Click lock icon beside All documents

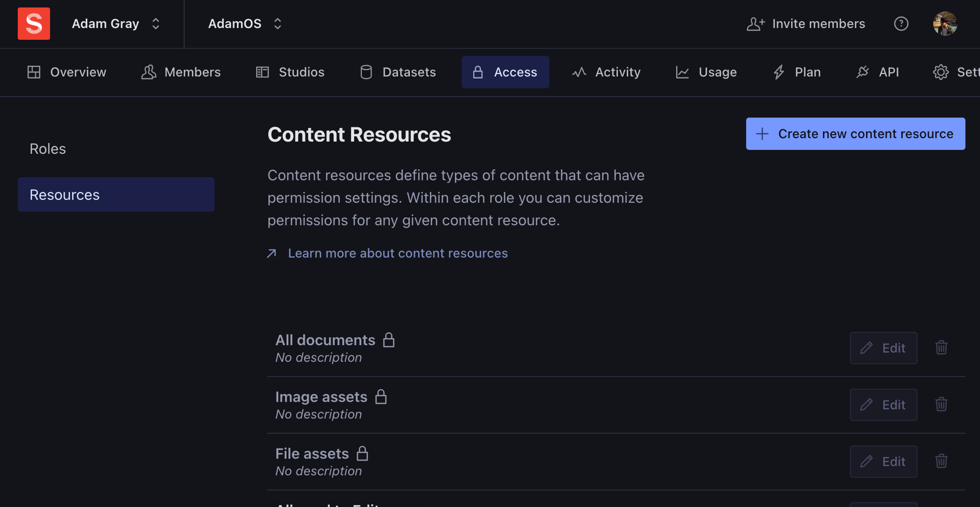[388, 340]
